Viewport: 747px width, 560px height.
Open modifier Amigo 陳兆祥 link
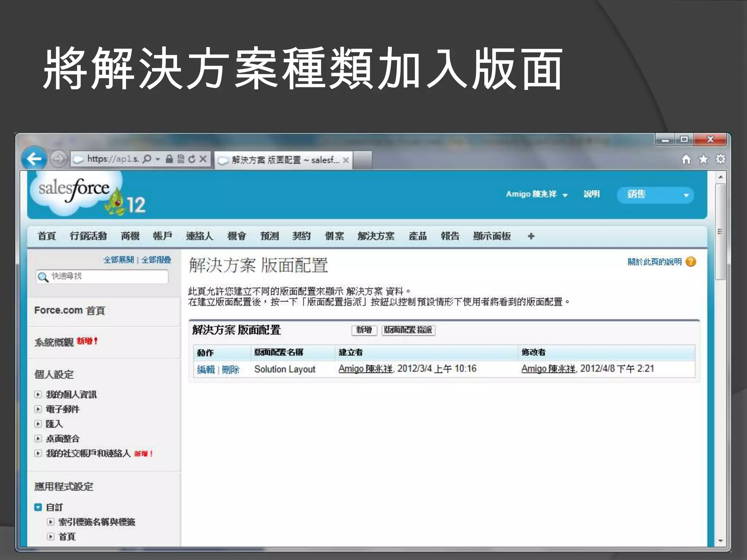(548, 369)
